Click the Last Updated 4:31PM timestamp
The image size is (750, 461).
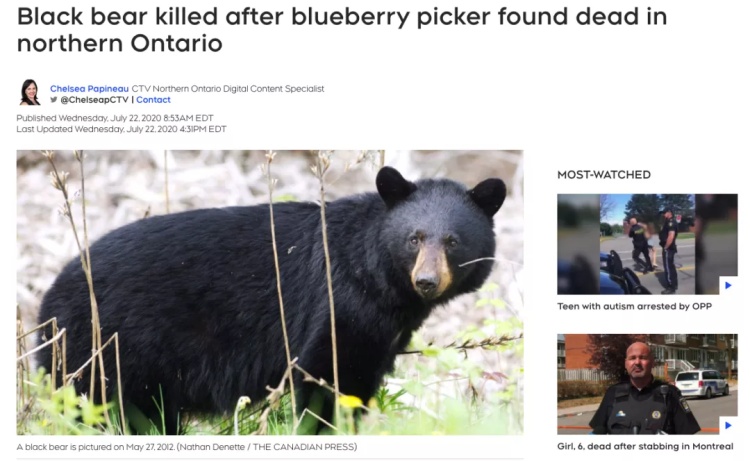point(121,129)
